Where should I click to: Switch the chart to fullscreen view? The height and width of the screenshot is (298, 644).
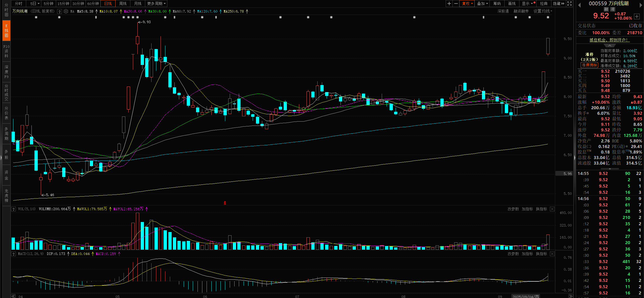(x=570, y=4)
